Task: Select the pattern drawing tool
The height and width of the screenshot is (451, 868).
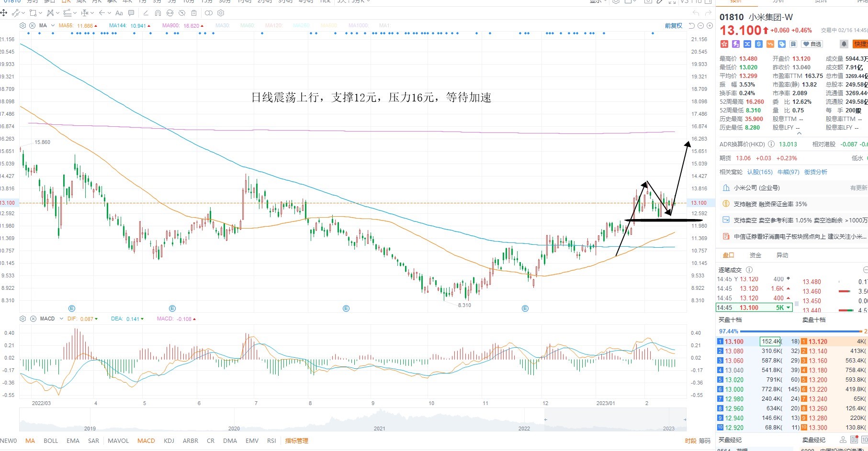Action: (50, 13)
